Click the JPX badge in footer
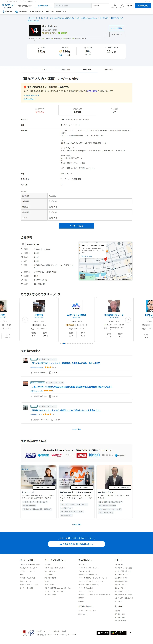153x644 pixels. point(24,633)
